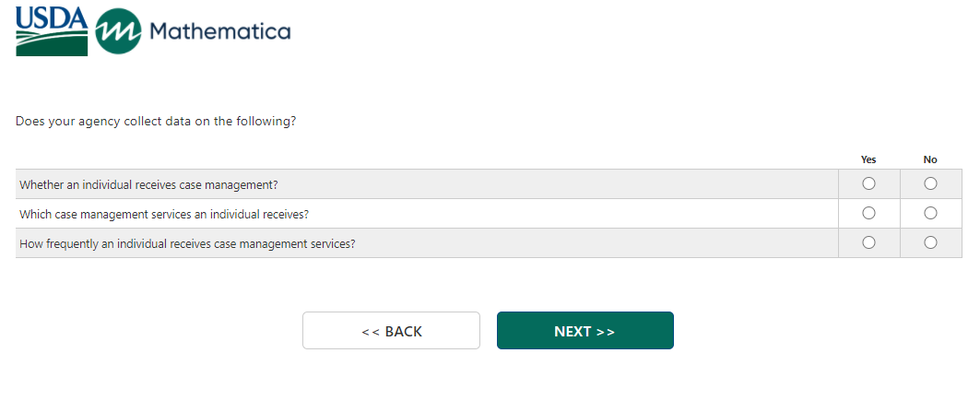The width and height of the screenshot is (980, 412).
Task: Click the 'Whether an individual receives case management' row label
Action: [x=148, y=184]
